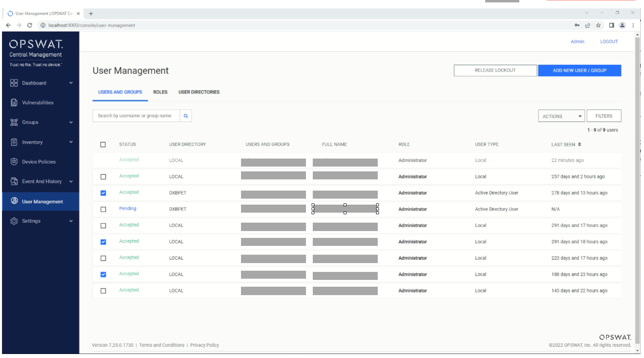Expand the Inventory menu chevron
The height and width of the screenshot is (358, 644).
tap(71, 142)
